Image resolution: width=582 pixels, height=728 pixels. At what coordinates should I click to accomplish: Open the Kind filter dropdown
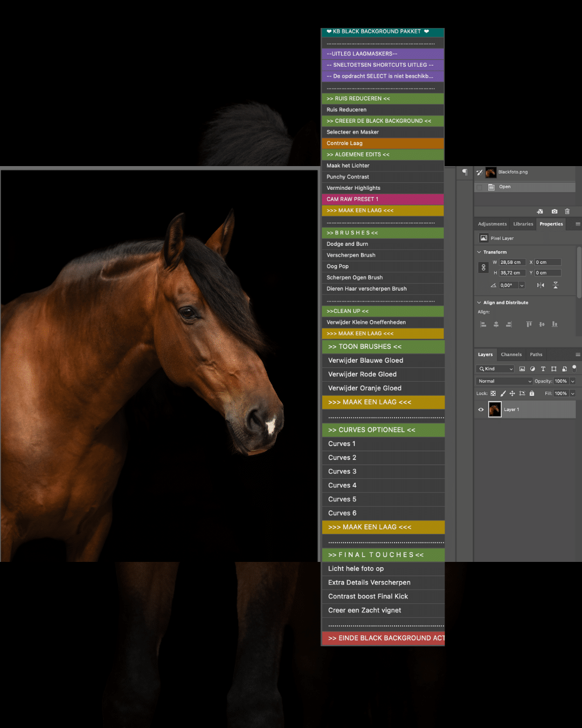495,369
